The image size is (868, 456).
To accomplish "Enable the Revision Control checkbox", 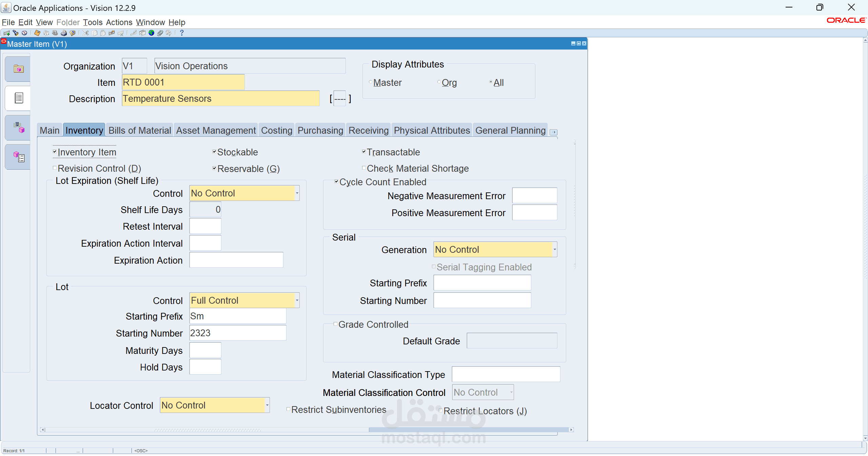I will [x=55, y=168].
